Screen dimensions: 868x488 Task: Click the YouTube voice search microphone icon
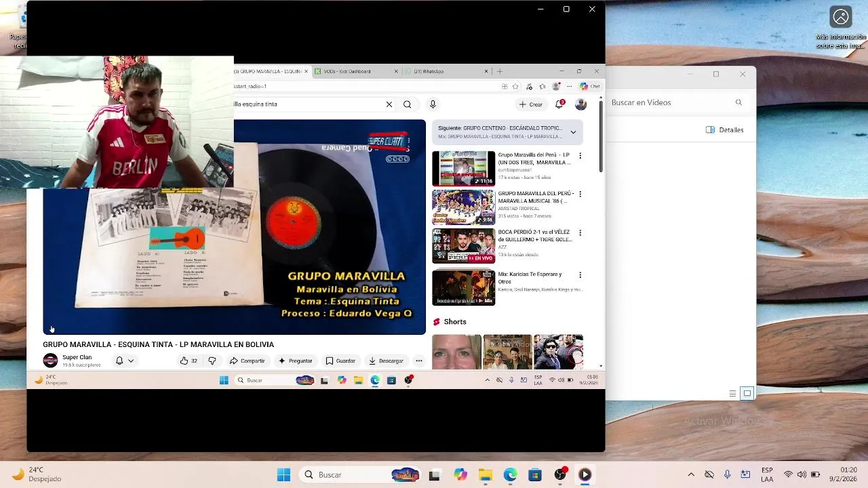click(433, 104)
